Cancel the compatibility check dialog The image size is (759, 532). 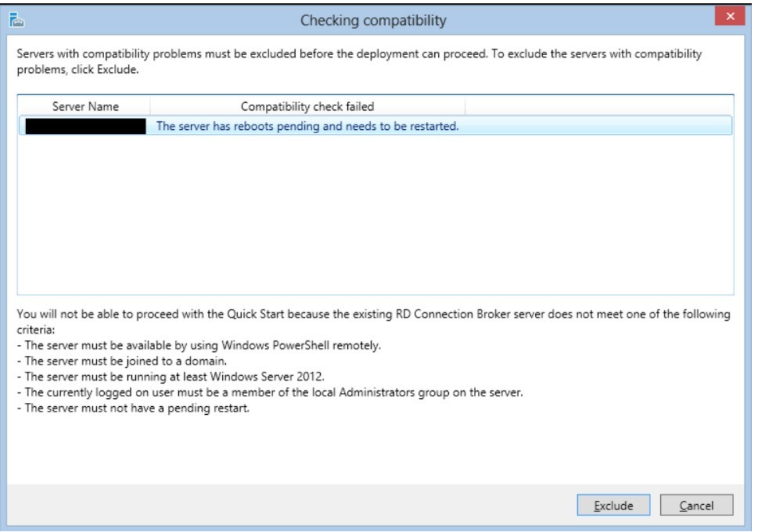click(697, 505)
